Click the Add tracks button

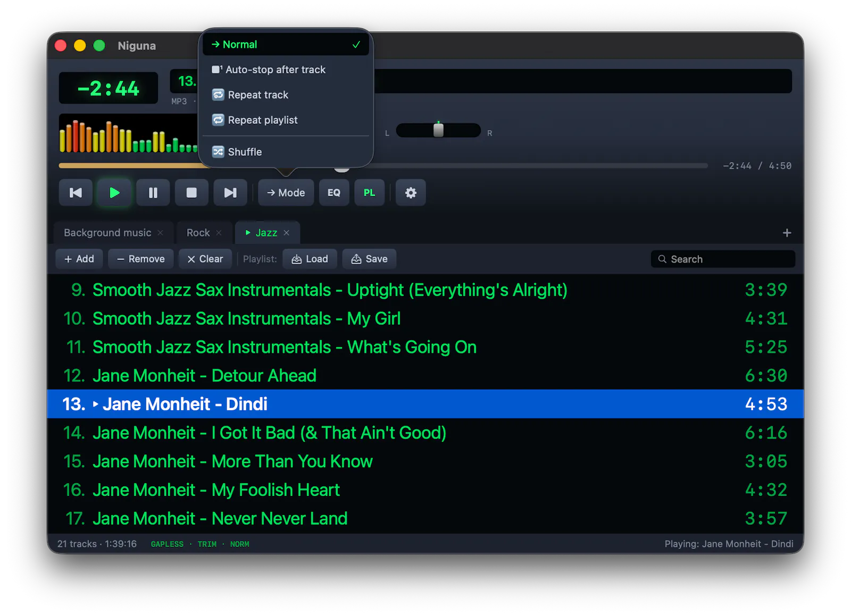pyautogui.click(x=79, y=259)
